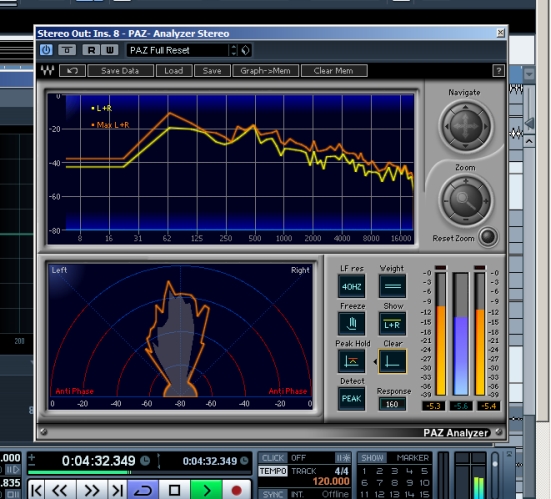Zoom in vertically with top plus
This screenshot has width=551, height=499.
[x=466, y=181]
